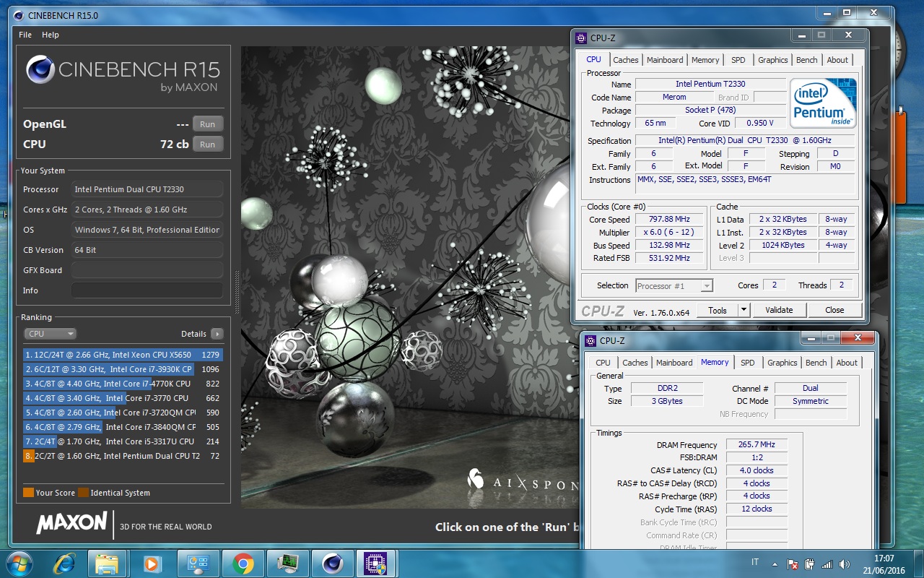Click Cinebench icon in window title bar
Screen dimensions: 924x578
tap(17, 15)
